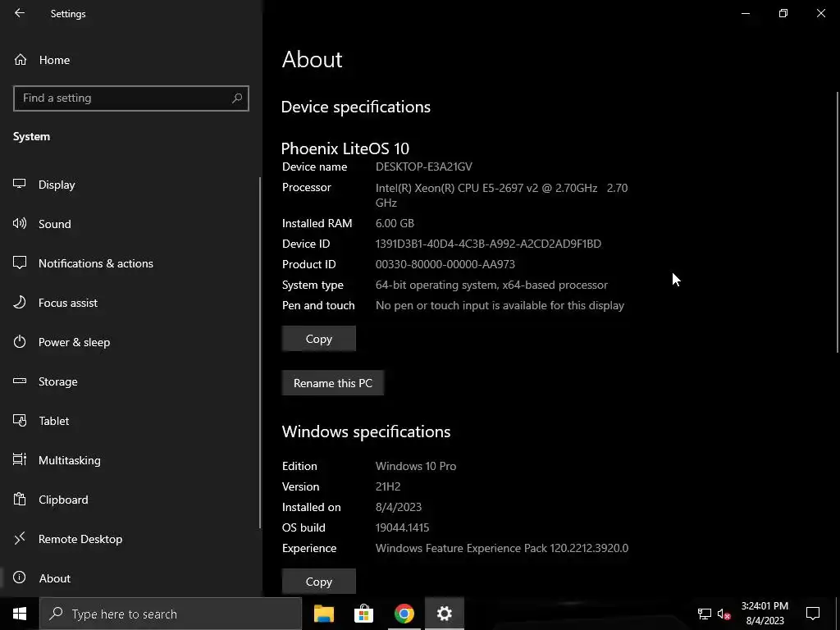Click the magnifier icon in Find a setting

coord(237,98)
